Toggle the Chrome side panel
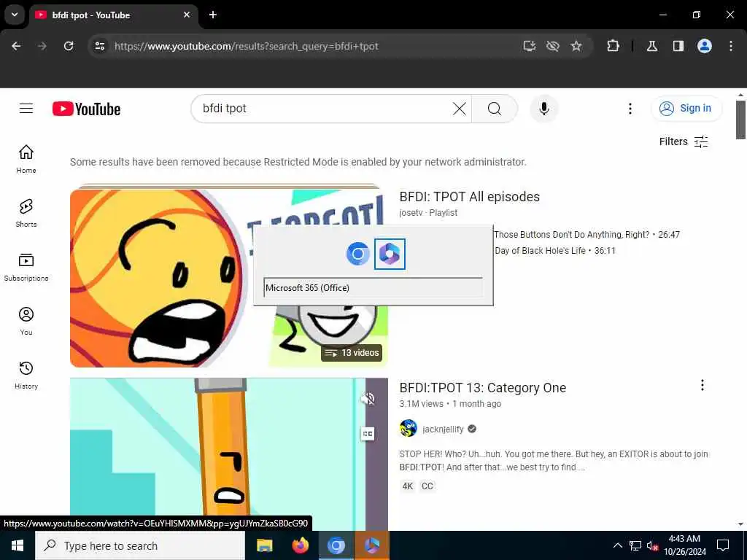The width and height of the screenshot is (747, 560). click(x=678, y=46)
